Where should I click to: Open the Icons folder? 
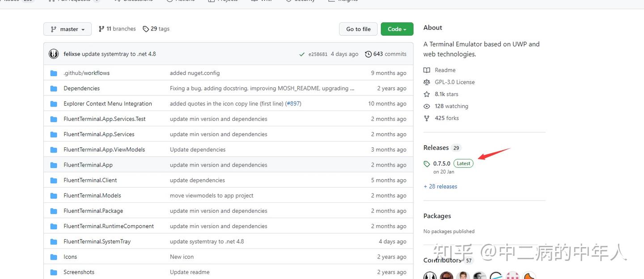coord(70,257)
